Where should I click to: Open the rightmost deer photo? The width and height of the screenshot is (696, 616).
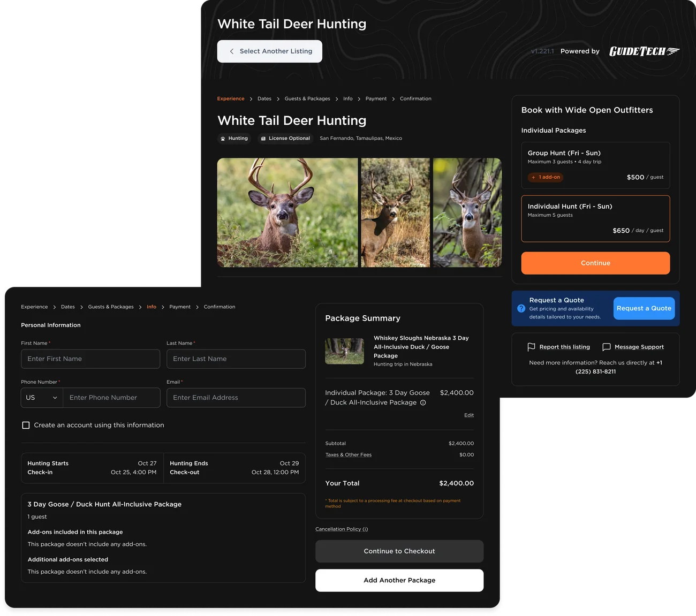coord(467,212)
